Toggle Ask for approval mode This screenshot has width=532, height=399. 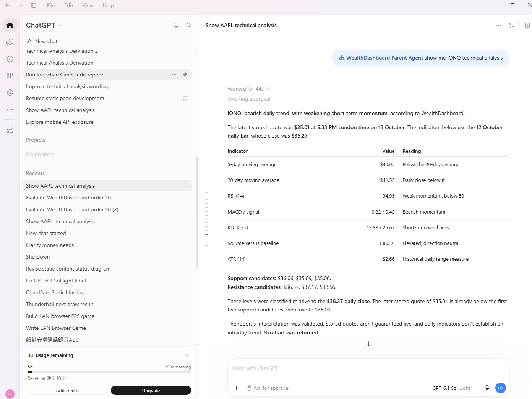pos(268,388)
